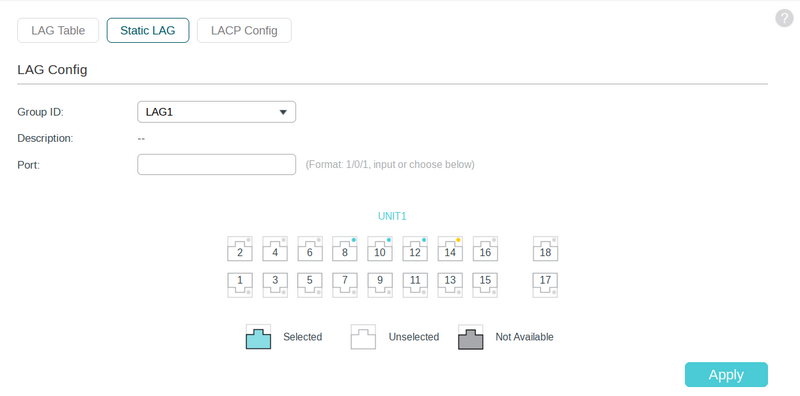Select port 13 in UNIT1
Viewport: 800px width, 396px height.
tap(450, 285)
